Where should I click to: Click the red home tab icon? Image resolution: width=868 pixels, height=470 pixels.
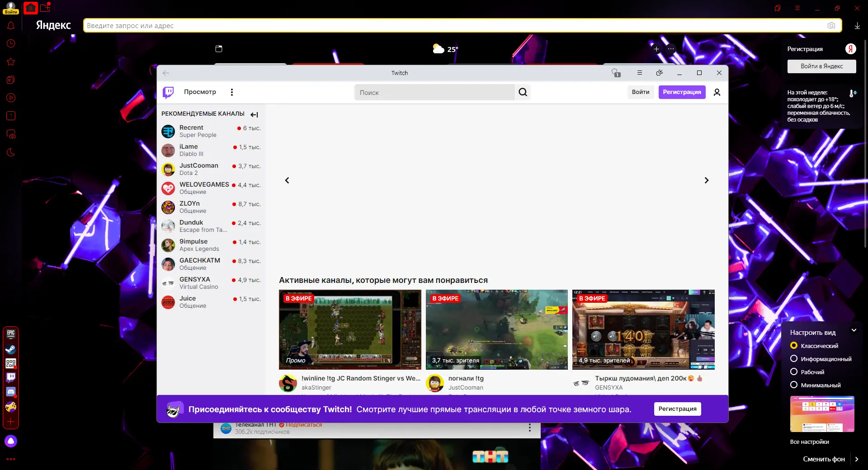(x=31, y=8)
